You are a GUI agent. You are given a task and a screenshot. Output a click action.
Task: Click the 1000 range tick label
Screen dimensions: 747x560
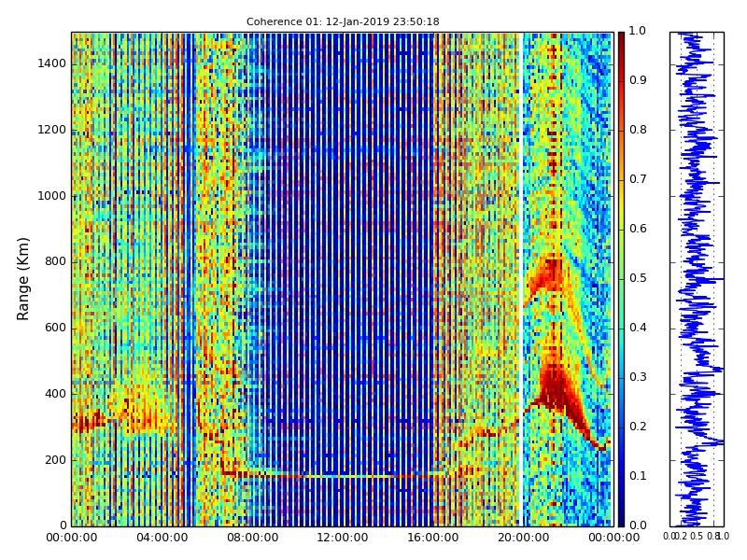[x=52, y=196]
